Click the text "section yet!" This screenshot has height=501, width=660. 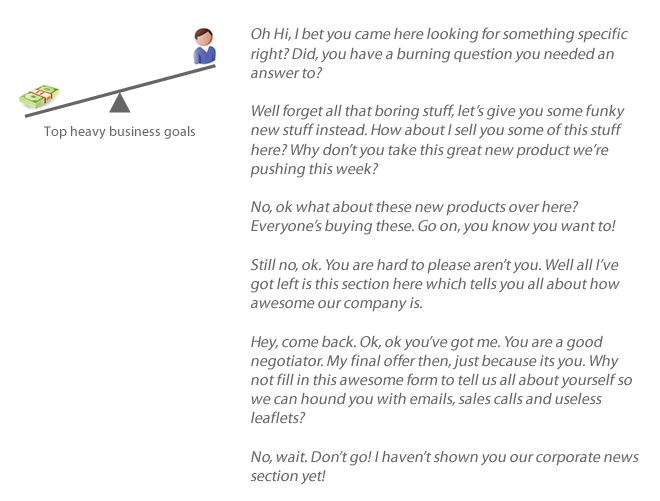click(x=288, y=476)
